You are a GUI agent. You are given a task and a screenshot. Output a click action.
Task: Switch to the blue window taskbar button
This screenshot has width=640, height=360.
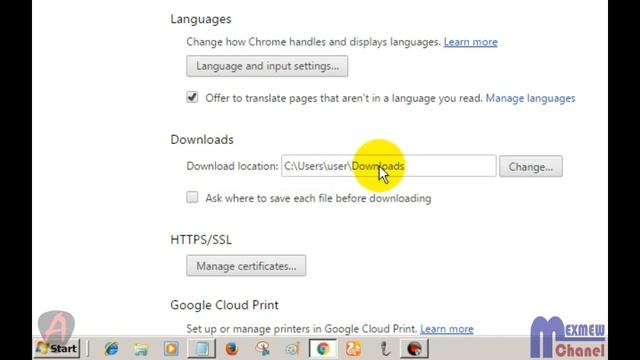[x=202, y=349]
